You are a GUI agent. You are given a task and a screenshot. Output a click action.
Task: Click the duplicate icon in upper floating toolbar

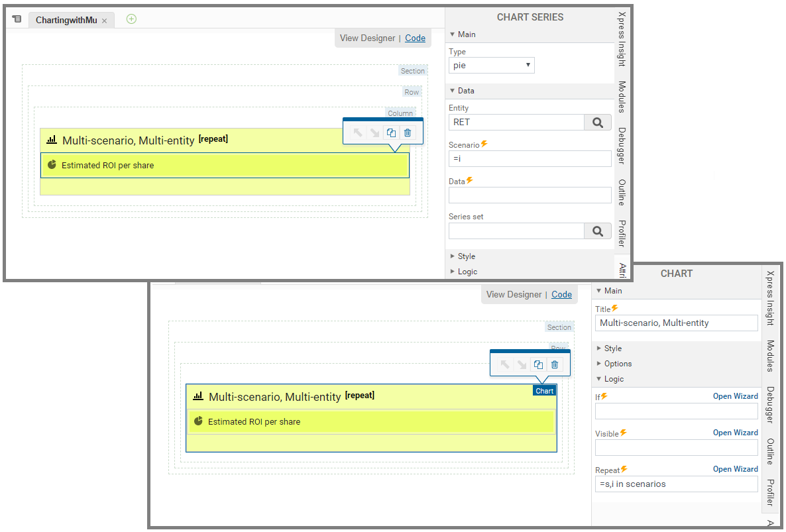coord(391,133)
